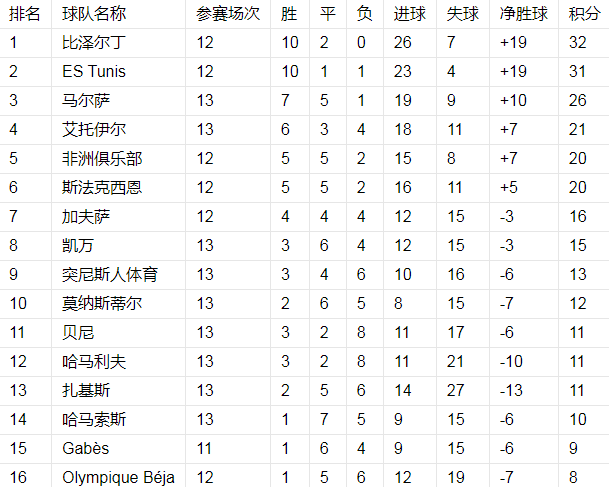Click the 哈马利夫 team name

94,362
